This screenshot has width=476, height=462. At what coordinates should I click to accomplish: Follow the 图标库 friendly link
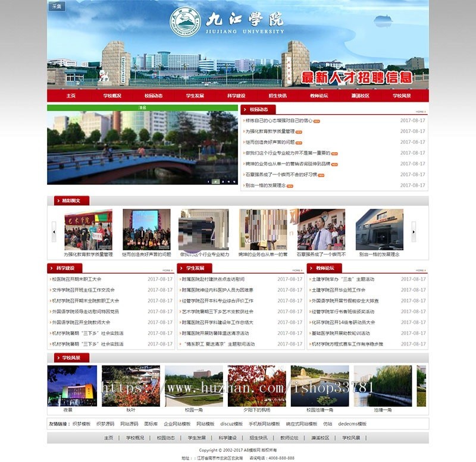(151, 424)
